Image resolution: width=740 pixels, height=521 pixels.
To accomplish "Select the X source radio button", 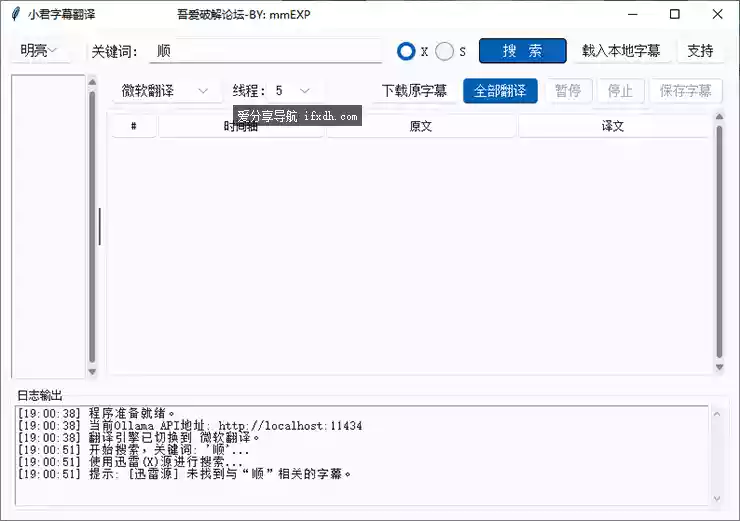I will point(406,51).
